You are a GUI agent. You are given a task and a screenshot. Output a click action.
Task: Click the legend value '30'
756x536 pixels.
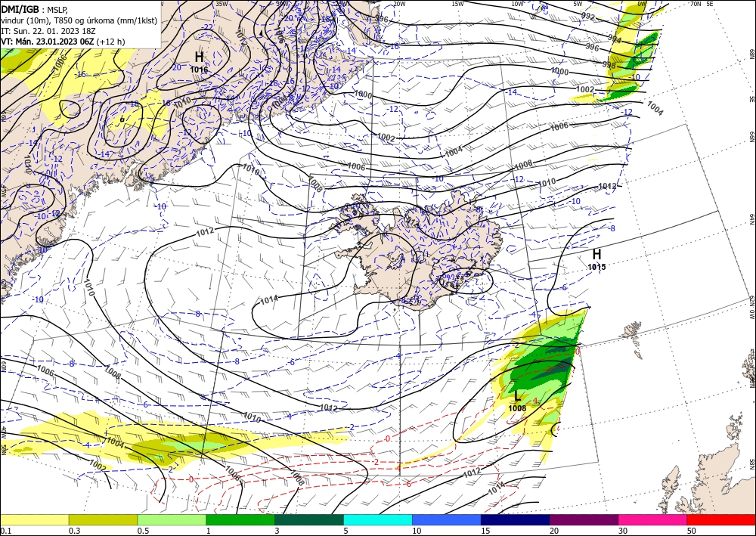pos(623,531)
